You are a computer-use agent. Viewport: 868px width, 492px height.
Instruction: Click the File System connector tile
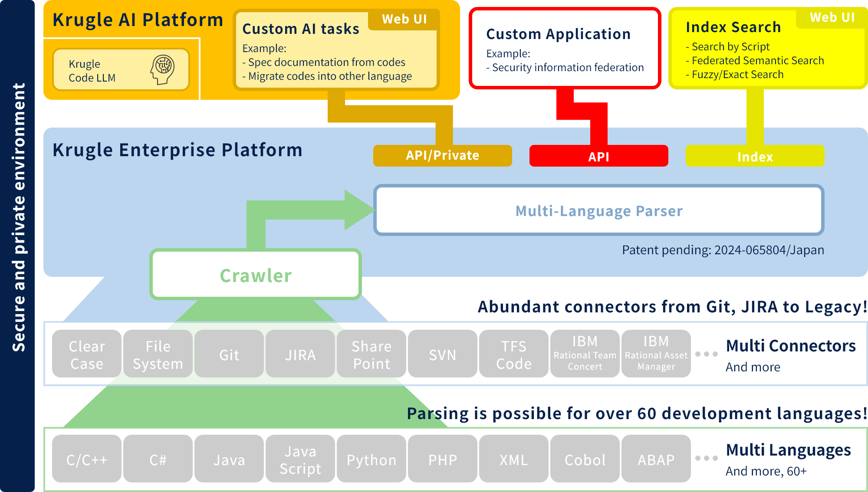click(158, 354)
